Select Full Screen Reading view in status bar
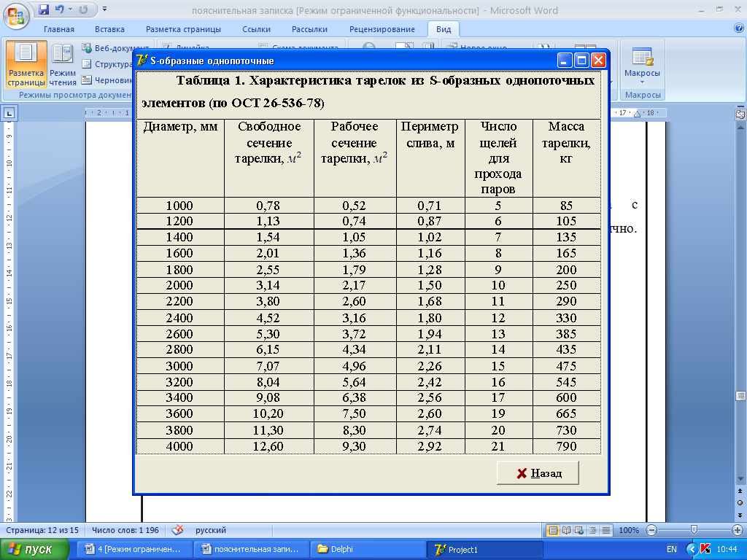The height and width of the screenshot is (560, 747). pyautogui.click(x=566, y=530)
